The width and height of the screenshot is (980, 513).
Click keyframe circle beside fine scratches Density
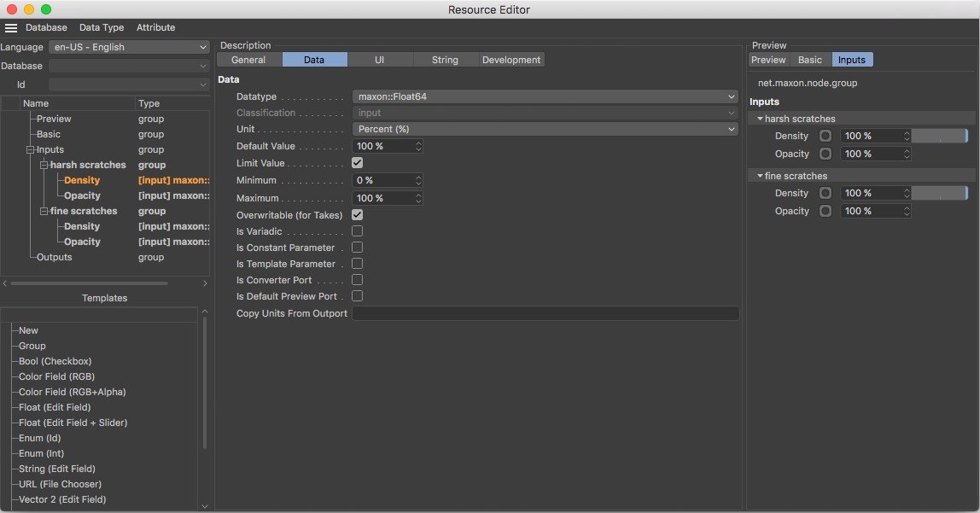(825, 193)
